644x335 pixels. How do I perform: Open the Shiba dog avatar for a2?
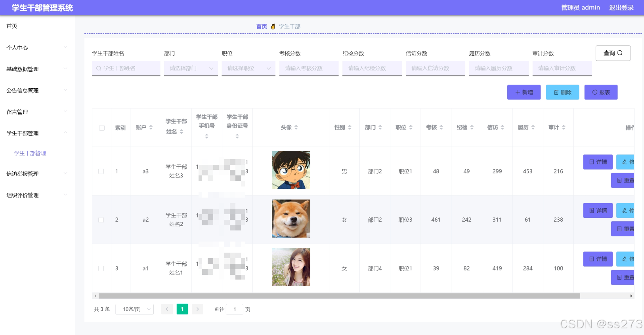(291, 219)
